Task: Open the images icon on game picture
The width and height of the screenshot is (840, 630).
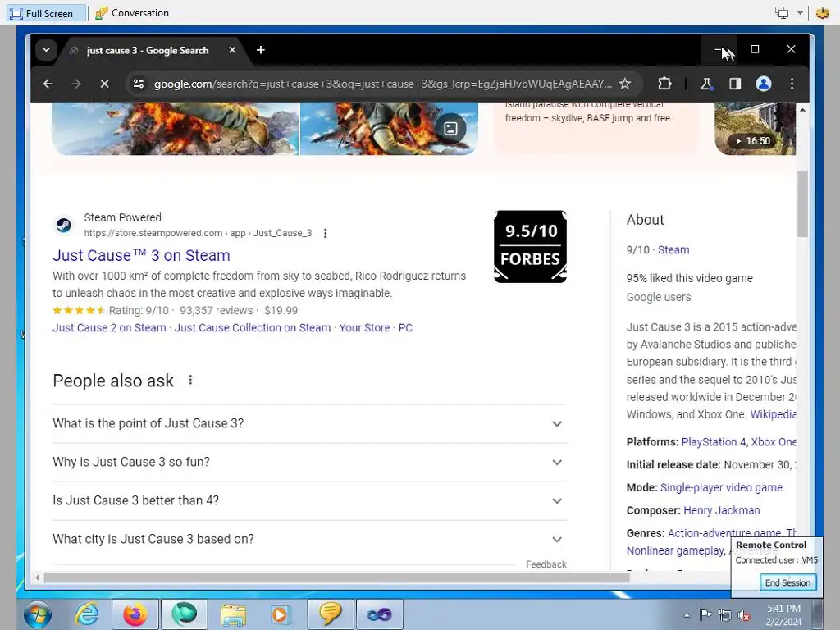Action: (450, 128)
